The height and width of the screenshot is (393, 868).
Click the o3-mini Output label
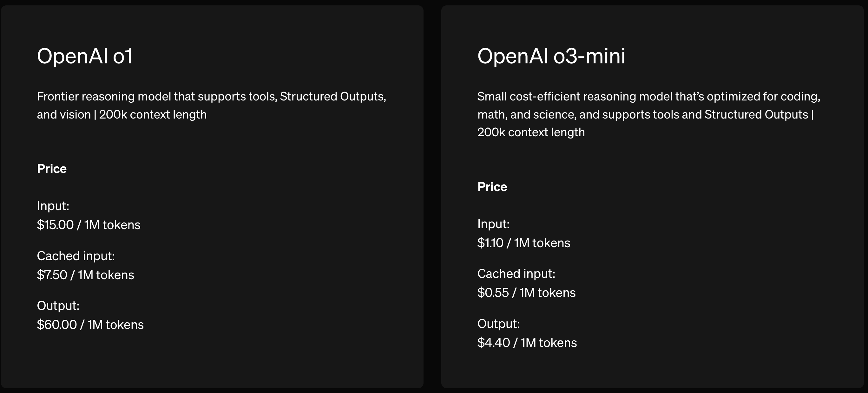(x=498, y=324)
